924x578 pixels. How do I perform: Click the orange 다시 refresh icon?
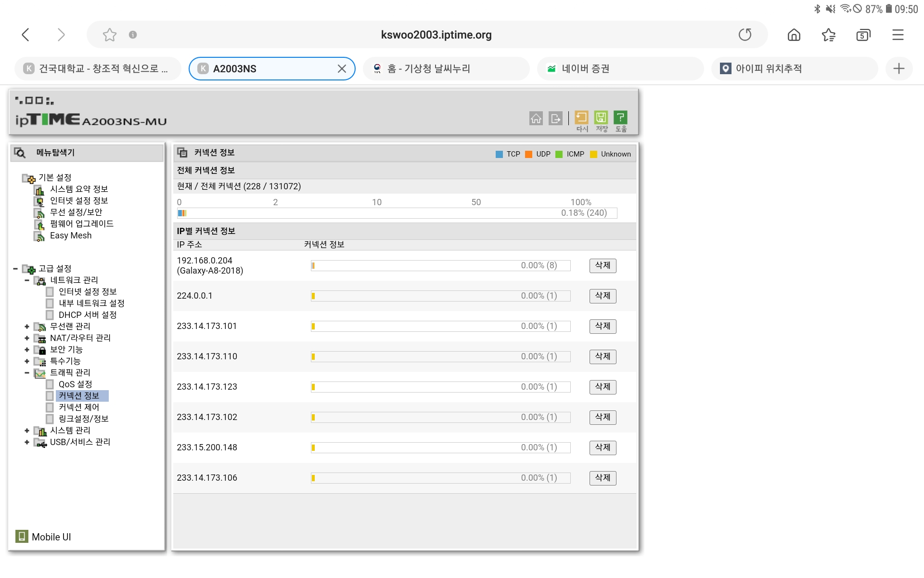pos(581,118)
